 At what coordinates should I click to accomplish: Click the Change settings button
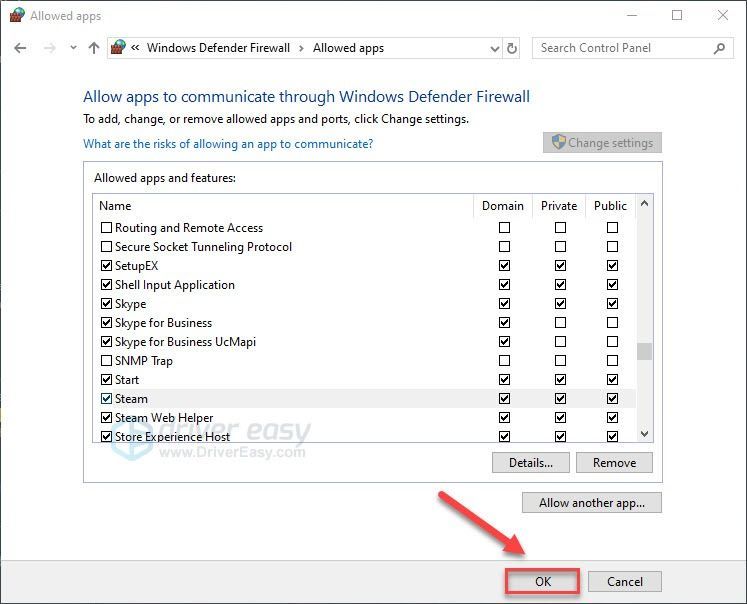tap(602, 143)
